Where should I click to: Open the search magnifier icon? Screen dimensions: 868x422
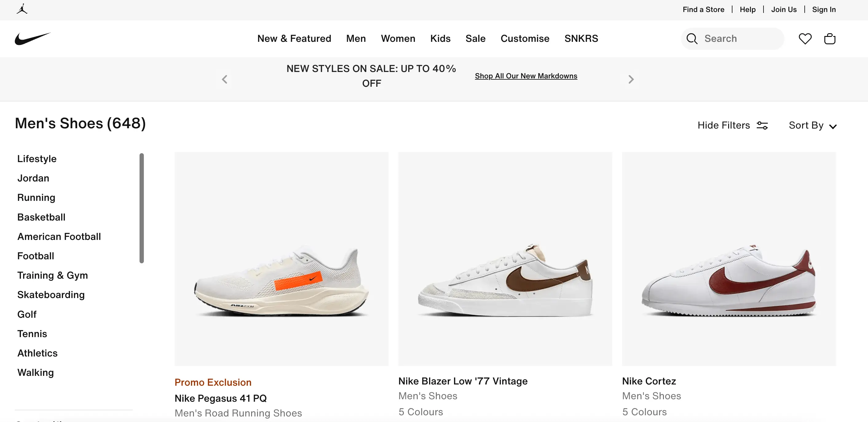(x=692, y=38)
